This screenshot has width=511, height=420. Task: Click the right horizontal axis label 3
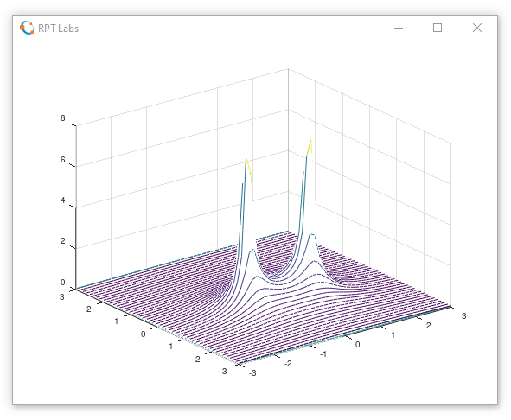pyautogui.click(x=463, y=315)
